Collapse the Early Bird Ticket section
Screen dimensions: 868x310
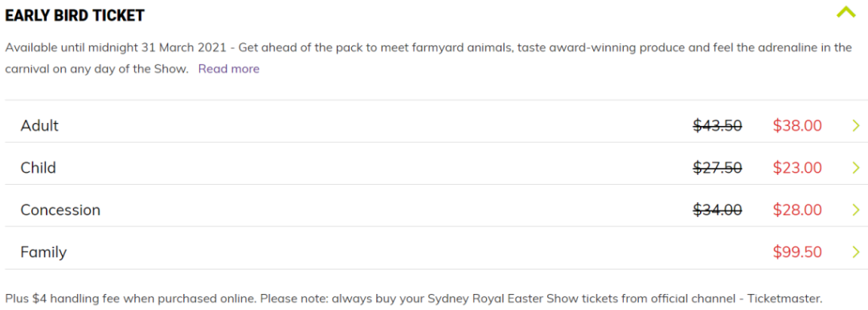(x=845, y=11)
